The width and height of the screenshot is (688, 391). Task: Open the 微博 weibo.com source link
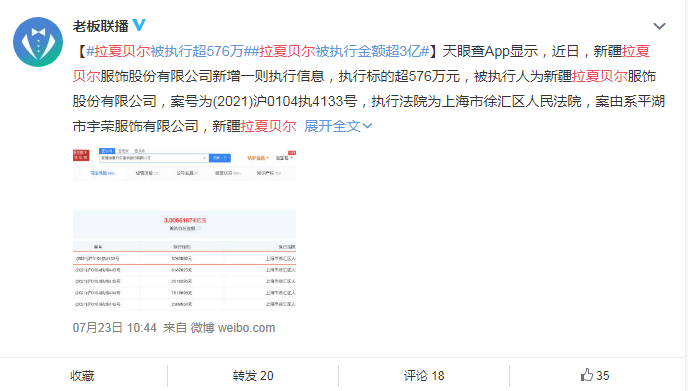tap(233, 328)
